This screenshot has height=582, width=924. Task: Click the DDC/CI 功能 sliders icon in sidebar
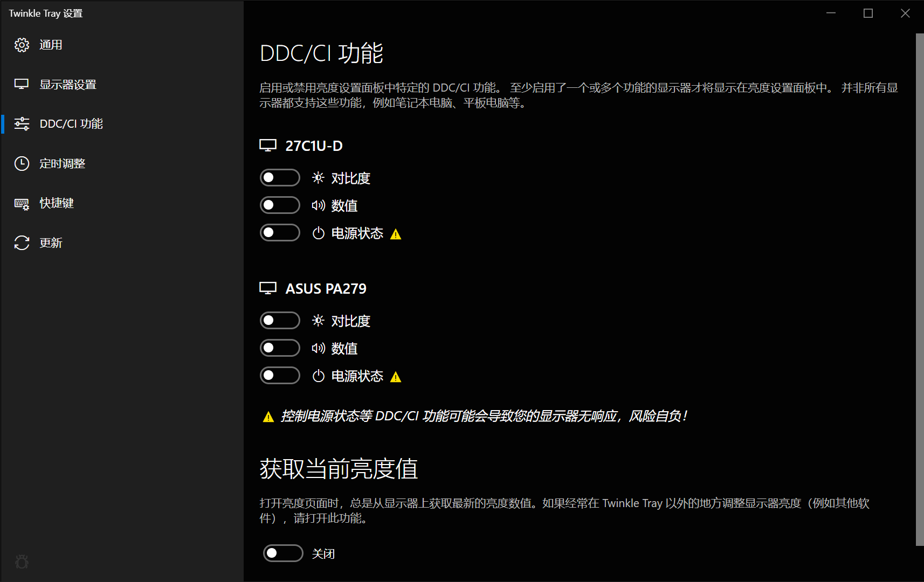click(x=22, y=123)
